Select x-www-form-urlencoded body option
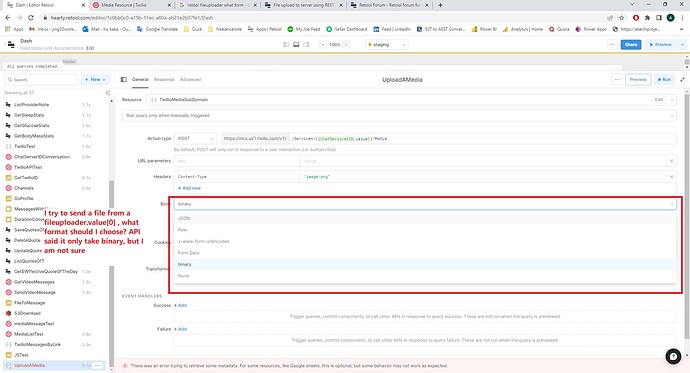Screen dimensions: 690x373 click(425, 241)
